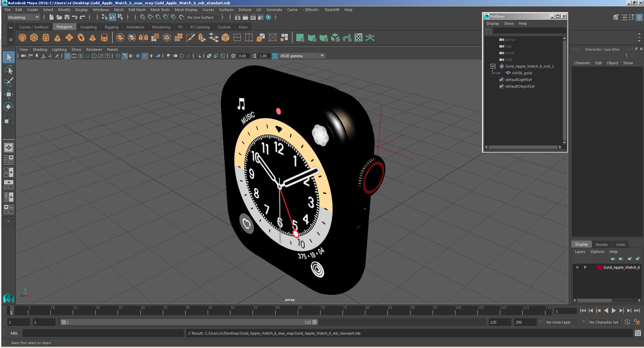Screen dimensions: 644x348
Task: Click the Extrude shelf icon
Action: 202,38
